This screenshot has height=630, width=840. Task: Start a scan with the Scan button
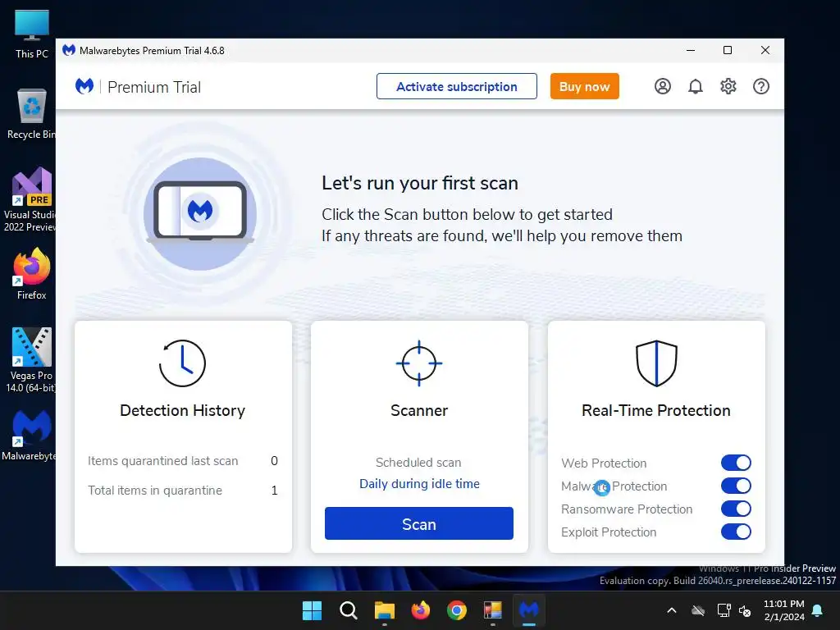pos(419,523)
